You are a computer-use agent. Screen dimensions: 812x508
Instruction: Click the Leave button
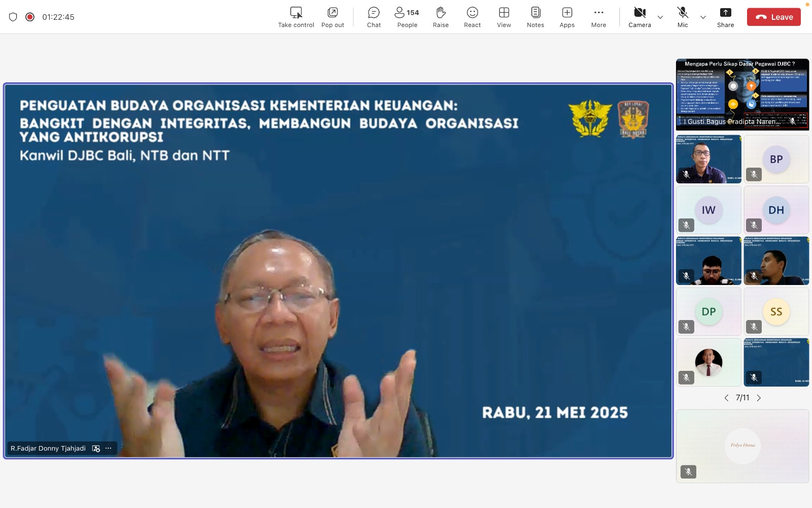click(773, 16)
